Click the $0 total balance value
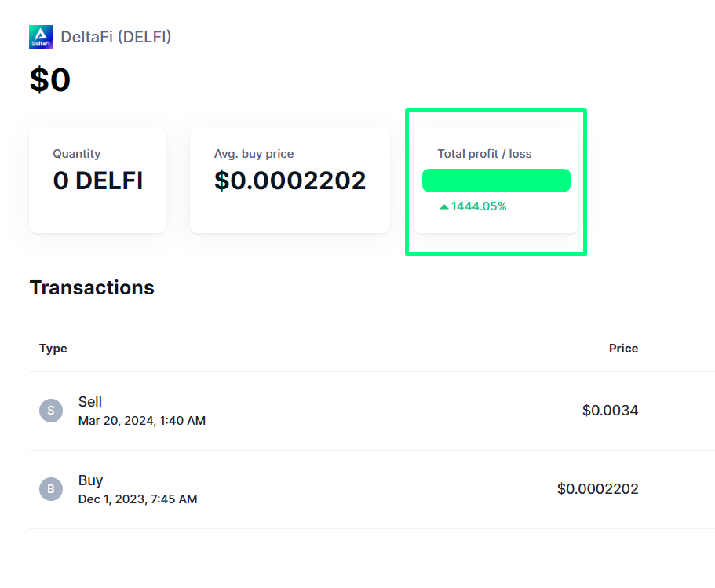Image resolution: width=715 pixels, height=588 pixels. [x=50, y=79]
